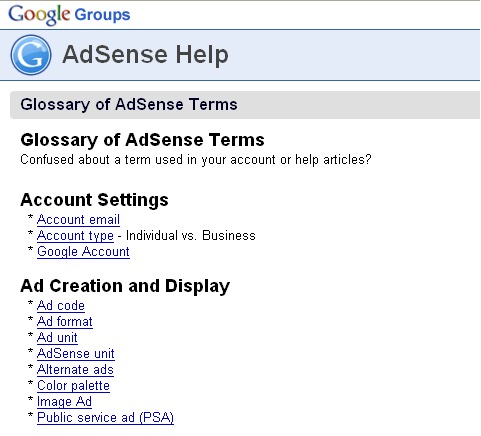Open the Alternate ads link
This screenshot has height=436, width=481.
(x=75, y=370)
